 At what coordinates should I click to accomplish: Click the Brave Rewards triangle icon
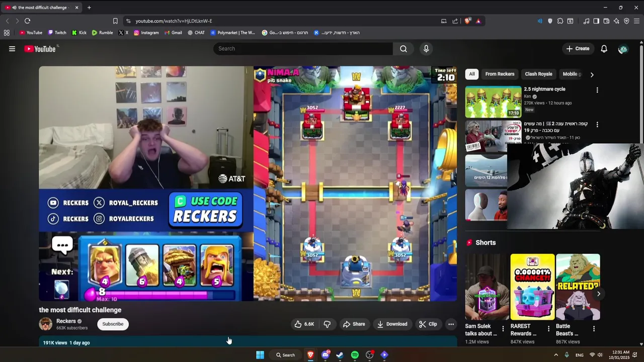(x=478, y=21)
